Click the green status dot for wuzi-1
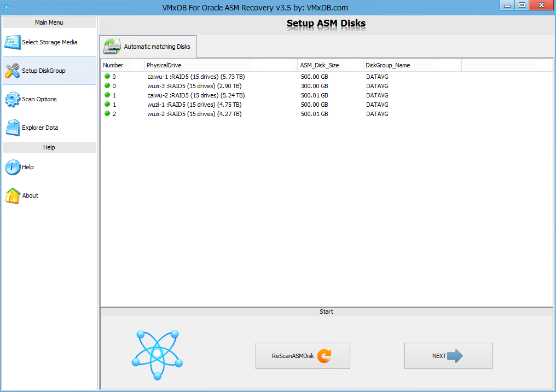This screenshot has height=392, width=556. [x=107, y=105]
